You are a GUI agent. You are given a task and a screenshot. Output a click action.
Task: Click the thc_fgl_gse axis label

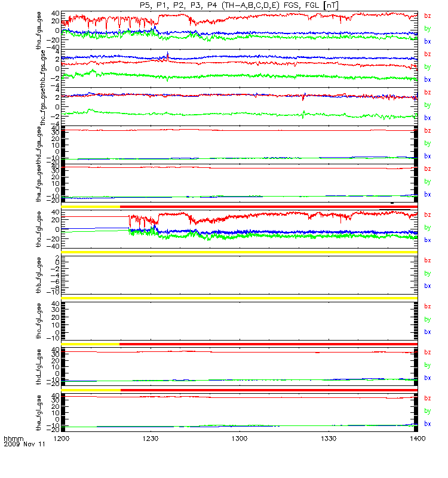click(x=39, y=321)
